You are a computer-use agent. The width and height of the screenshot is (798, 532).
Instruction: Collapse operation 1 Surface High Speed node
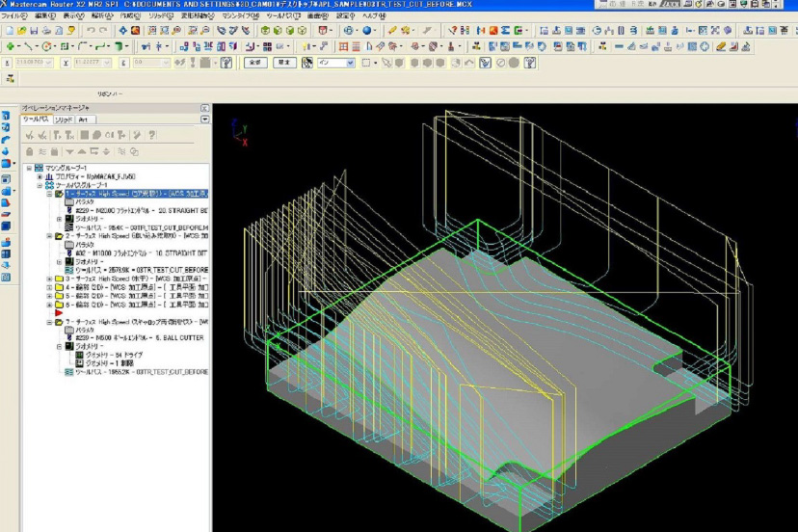49,194
